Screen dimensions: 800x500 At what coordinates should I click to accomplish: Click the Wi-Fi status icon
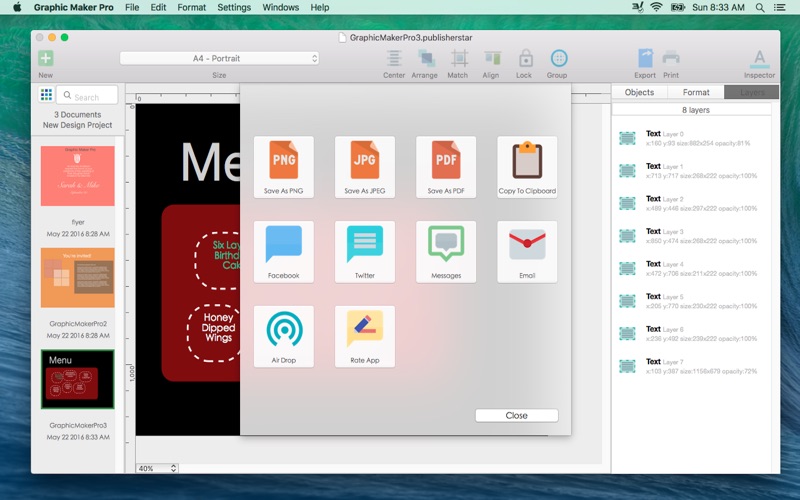pyautogui.click(x=656, y=7)
